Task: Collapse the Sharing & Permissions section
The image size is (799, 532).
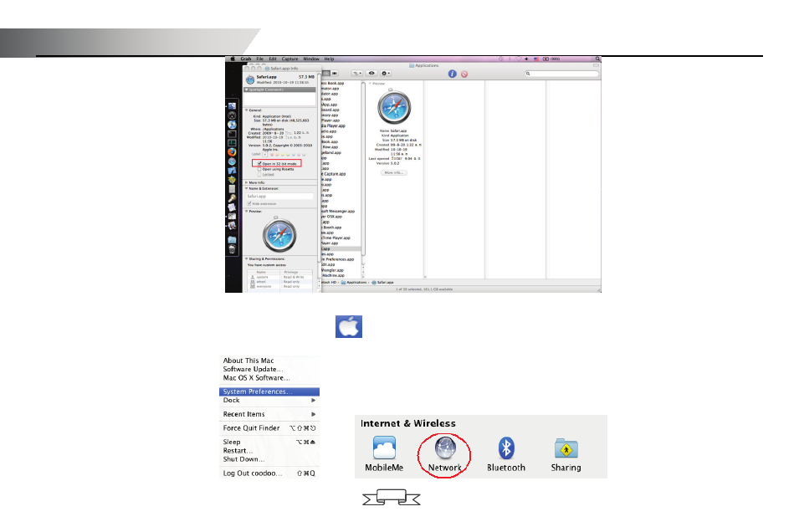Action: (x=247, y=258)
